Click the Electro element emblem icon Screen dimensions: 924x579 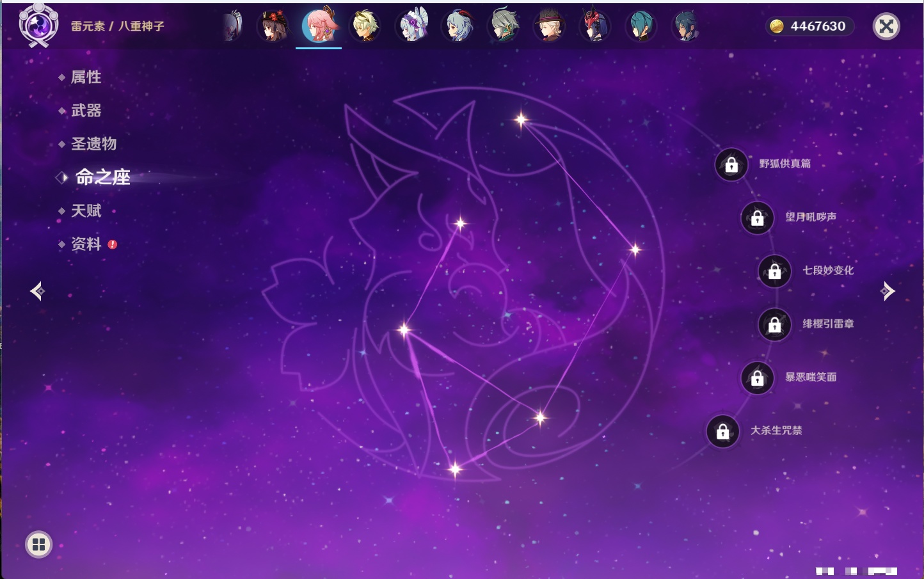point(38,26)
